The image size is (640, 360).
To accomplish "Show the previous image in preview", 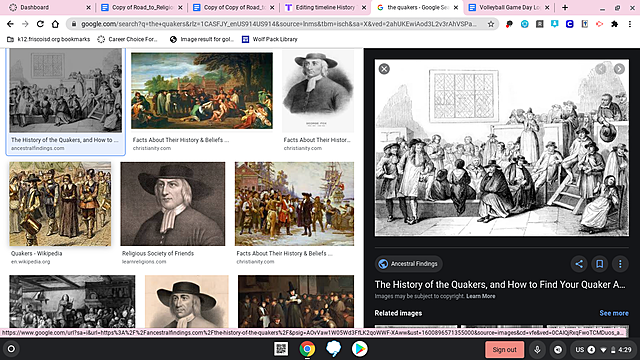I will tap(600, 69).
